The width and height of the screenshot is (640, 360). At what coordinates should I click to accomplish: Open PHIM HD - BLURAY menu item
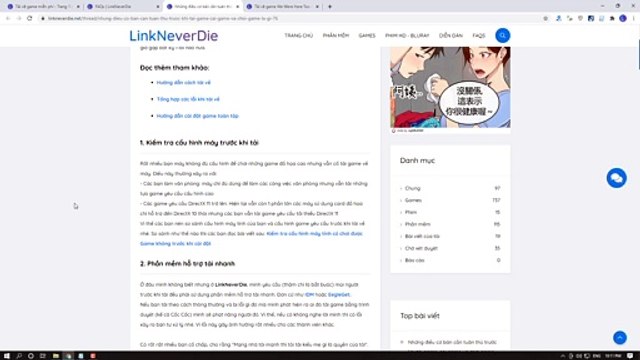[407, 36]
